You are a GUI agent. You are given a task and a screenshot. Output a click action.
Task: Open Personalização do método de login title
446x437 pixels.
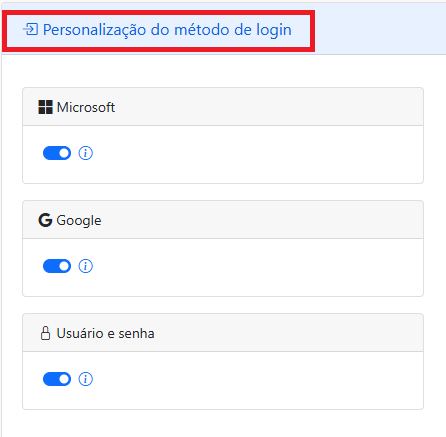tap(167, 30)
